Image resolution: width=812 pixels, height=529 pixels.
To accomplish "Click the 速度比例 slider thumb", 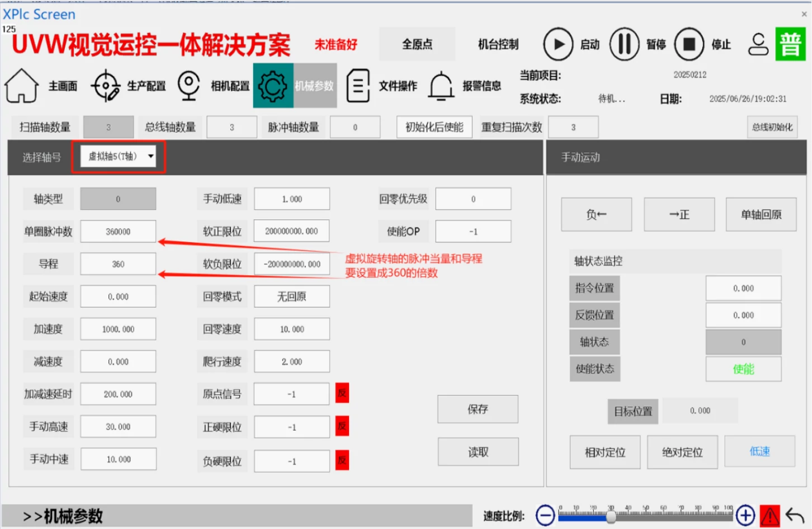I will [x=611, y=517].
